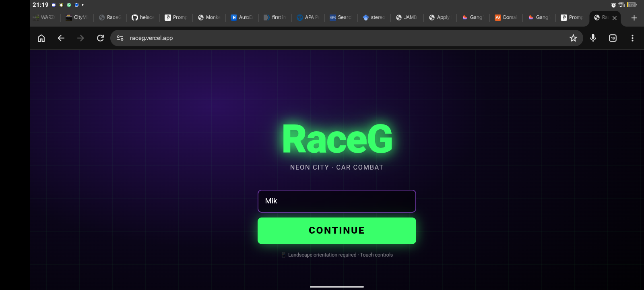Switch to the WARZ tab

click(44, 17)
